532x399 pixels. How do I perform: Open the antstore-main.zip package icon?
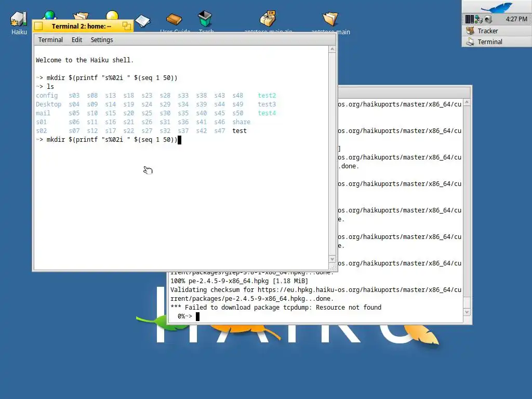point(268,18)
